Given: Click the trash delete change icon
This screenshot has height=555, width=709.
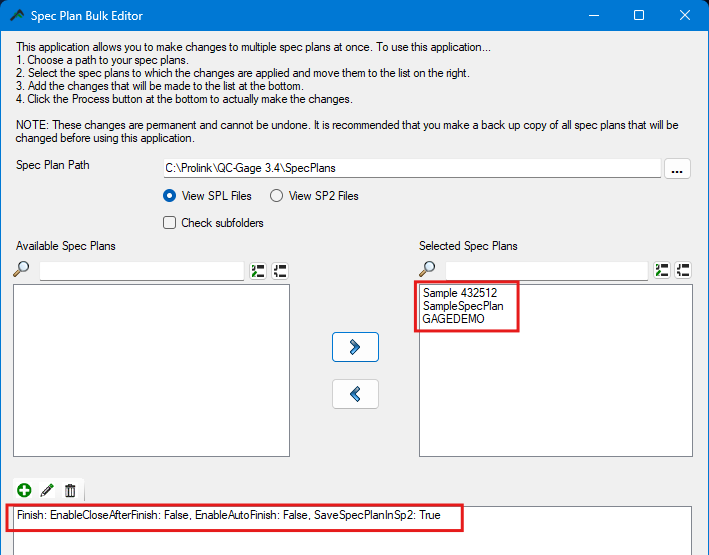Looking at the screenshot, I should pyautogui.click(x=70, y=490).
